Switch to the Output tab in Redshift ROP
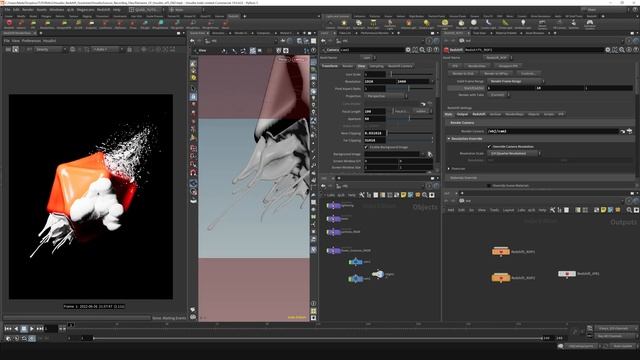The image size is (640, 360). pyautogui.click(x=462, y=114)
